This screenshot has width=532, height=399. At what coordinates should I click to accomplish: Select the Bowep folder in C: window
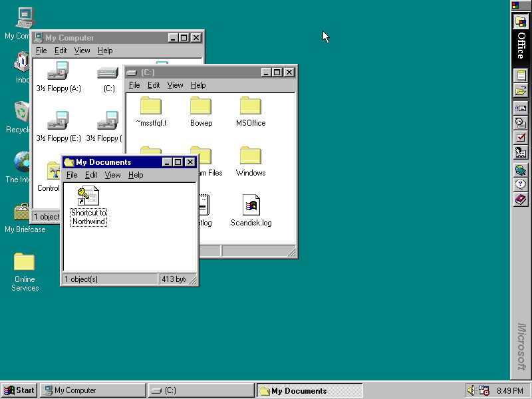[x=201, y=112]
